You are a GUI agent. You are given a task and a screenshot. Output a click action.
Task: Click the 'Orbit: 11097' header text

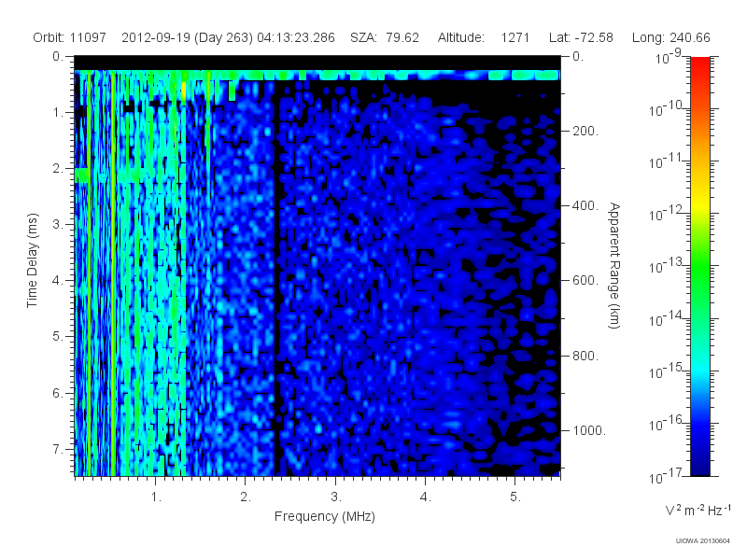(69, 37)
